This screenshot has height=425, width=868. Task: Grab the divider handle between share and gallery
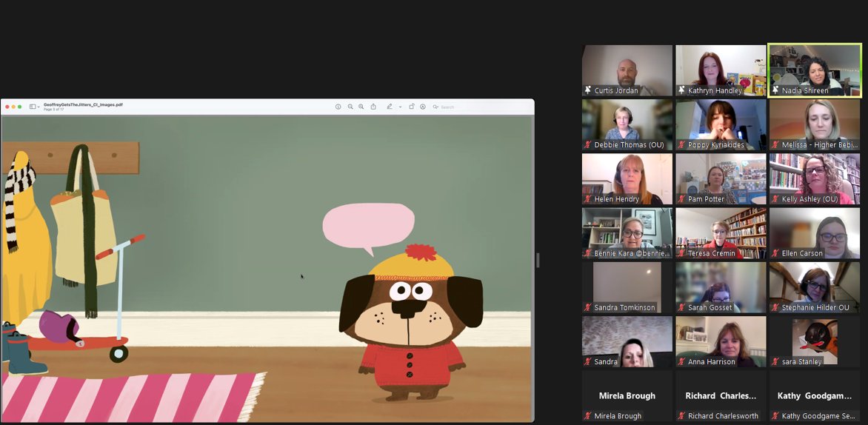[x=538, y=260]
